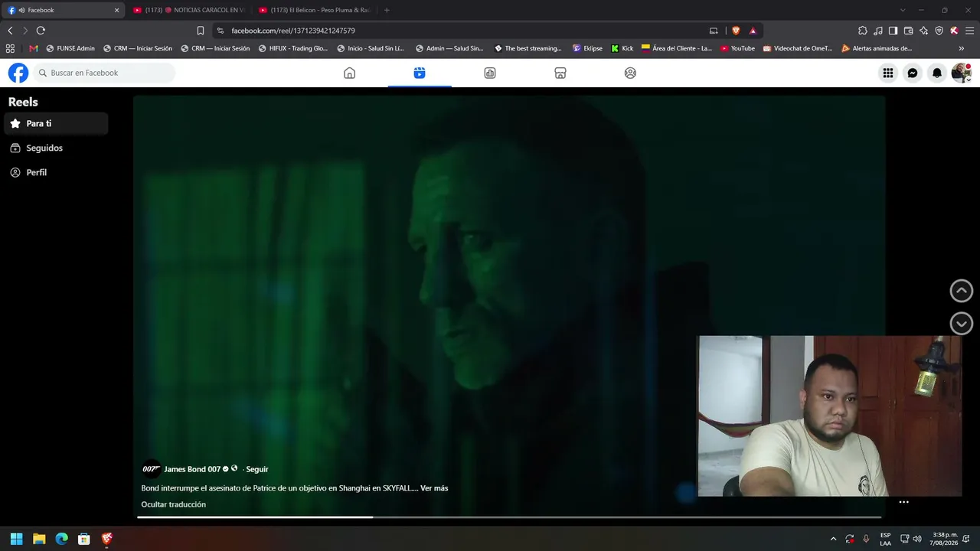This screenshot has width=980, height=551.
Task: Click the Buscar en Facebook search field
Action: [104, 73]
